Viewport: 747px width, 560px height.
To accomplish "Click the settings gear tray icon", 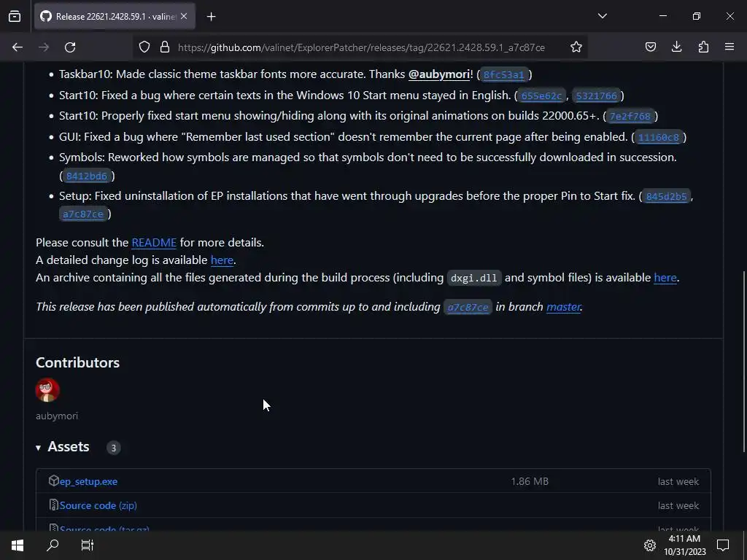I will 650,545.
